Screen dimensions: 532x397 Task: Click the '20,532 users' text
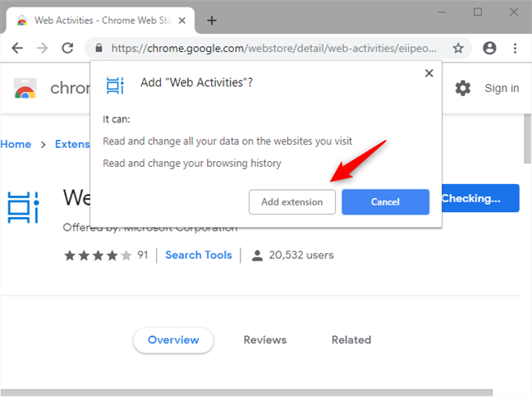click(301, 255)
